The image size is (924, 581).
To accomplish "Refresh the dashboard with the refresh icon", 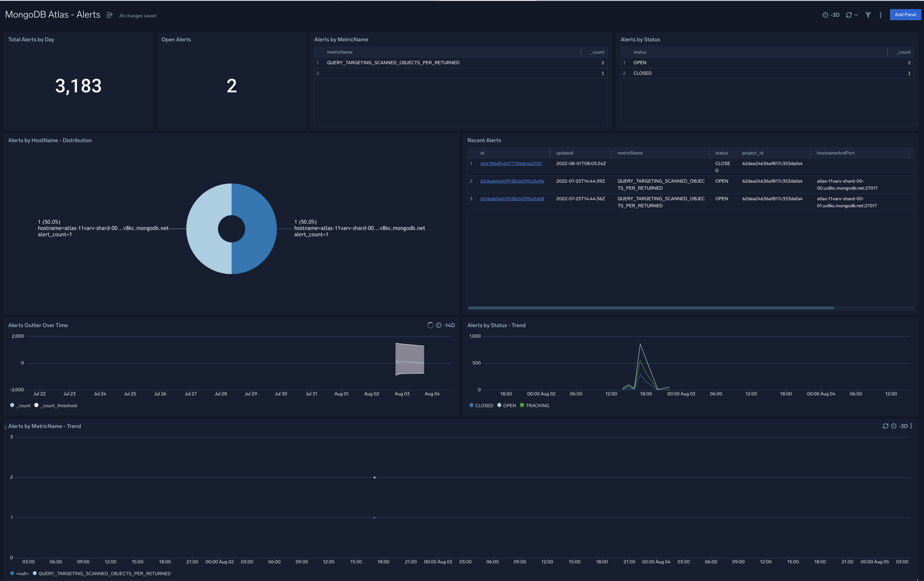I will coord(849,15).
